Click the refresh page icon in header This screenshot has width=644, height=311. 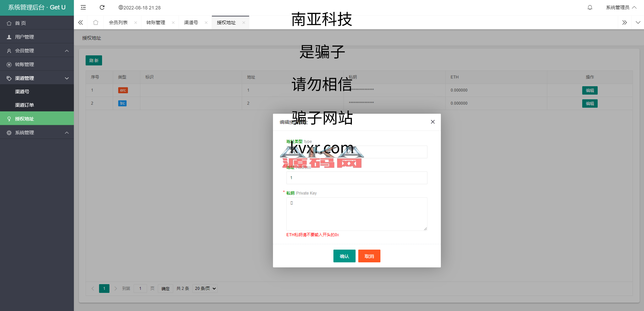[x=102, y=7]
